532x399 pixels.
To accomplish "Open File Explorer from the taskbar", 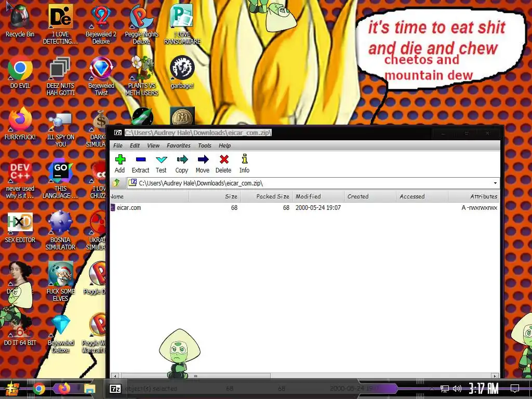I will tap(89, 389).
